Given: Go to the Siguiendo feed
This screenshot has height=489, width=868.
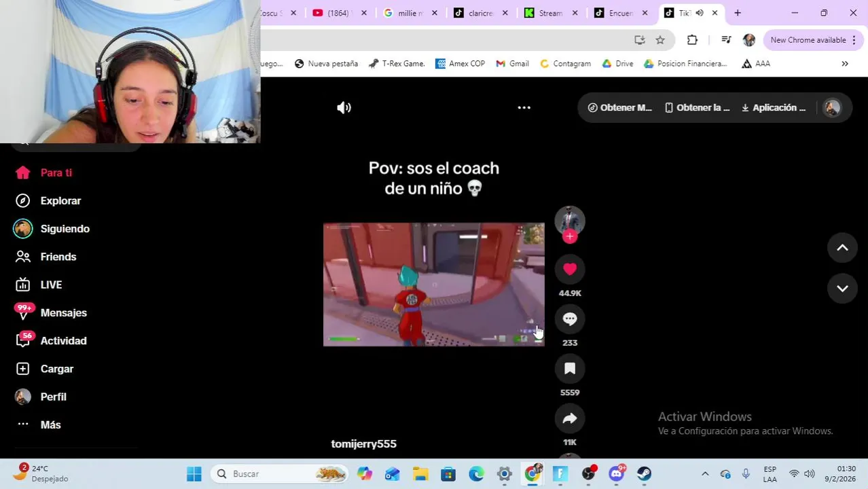Looking at the screenshot, I should [52, 229].
